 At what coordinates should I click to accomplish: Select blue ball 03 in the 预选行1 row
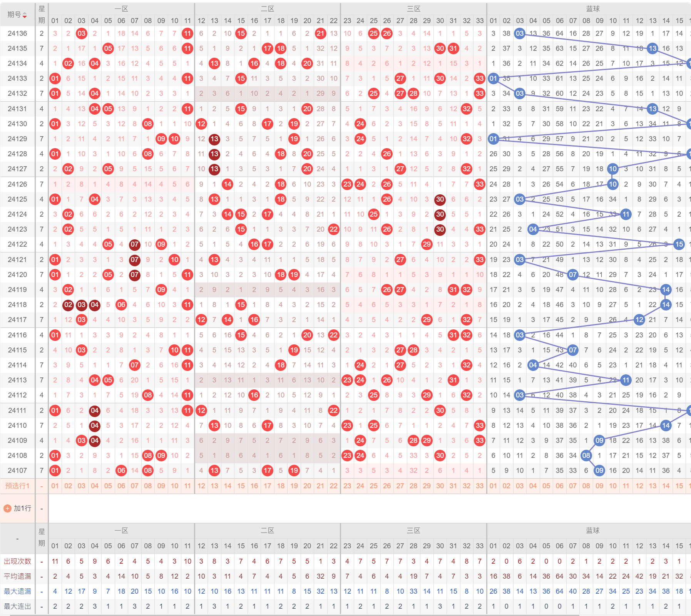pyautogui.click(x=520, y=486)
